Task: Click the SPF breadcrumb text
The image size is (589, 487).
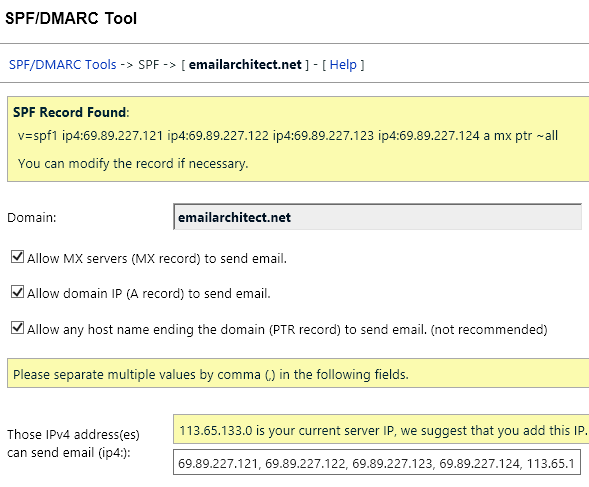Action: 149,65
